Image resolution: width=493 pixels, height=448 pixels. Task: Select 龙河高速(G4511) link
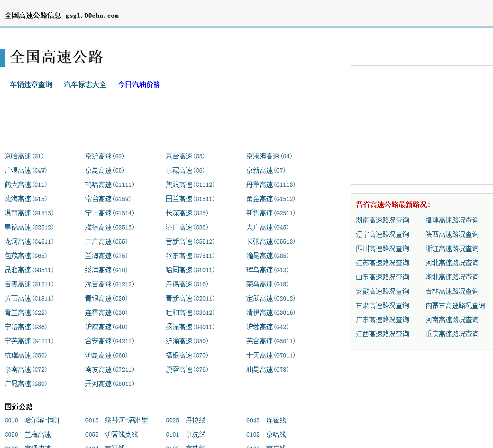click(29, 241)
